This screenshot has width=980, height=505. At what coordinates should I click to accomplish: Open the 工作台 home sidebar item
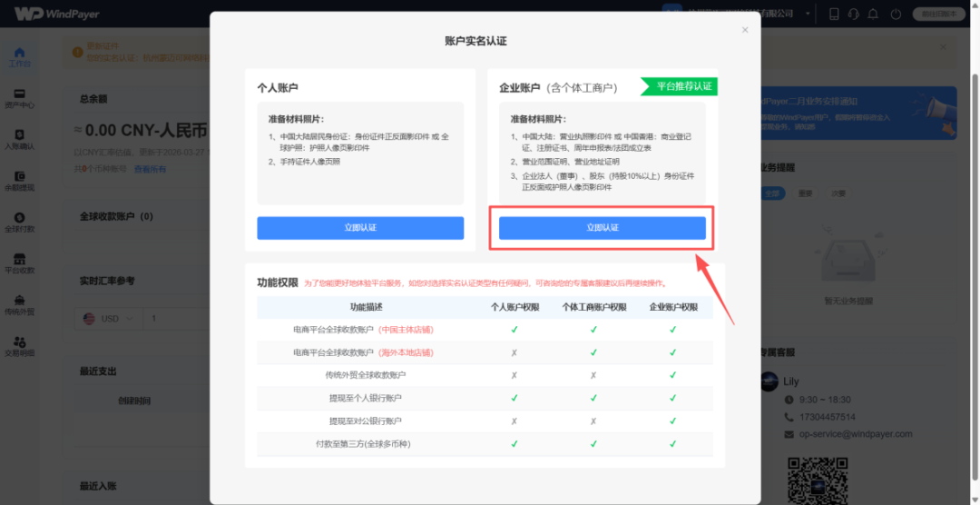[x=19, y=57]
